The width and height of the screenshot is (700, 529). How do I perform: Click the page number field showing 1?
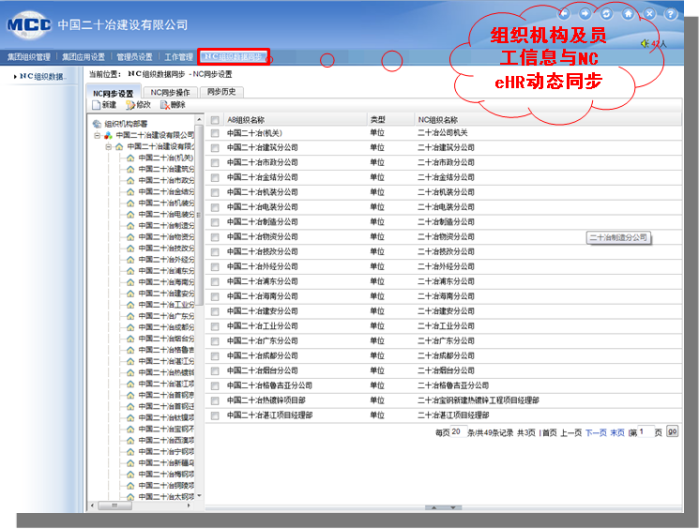click(646, 432)
